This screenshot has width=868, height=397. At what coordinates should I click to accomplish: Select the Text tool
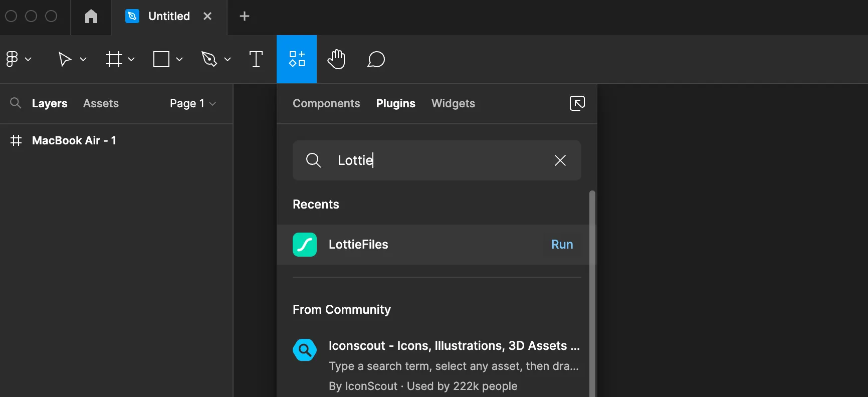[256, 59]
